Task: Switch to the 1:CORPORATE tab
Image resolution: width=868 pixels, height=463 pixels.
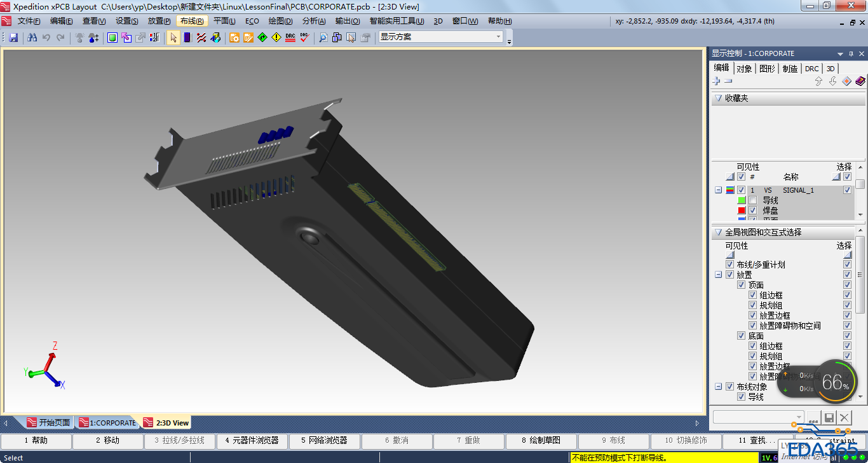Action: pos(107,422)
